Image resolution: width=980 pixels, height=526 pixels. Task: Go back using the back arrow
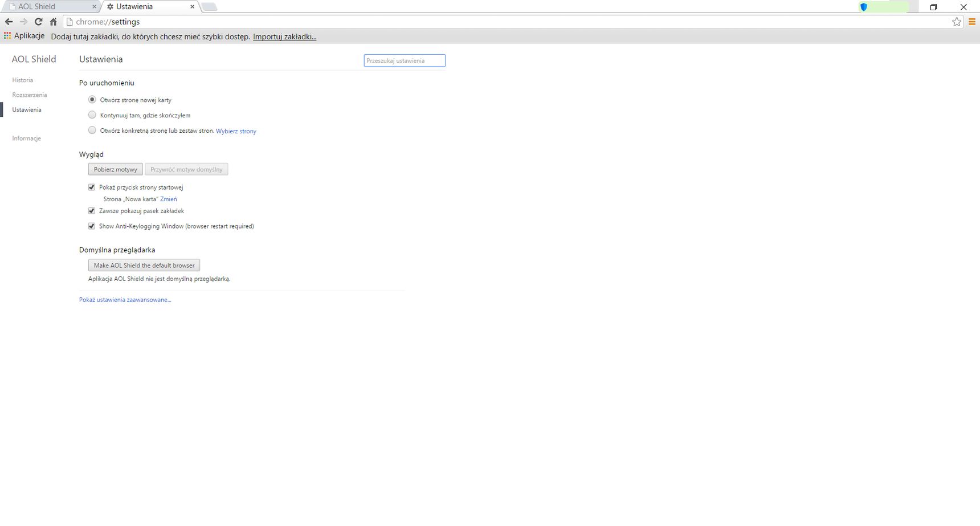click(x=9, y=22)
